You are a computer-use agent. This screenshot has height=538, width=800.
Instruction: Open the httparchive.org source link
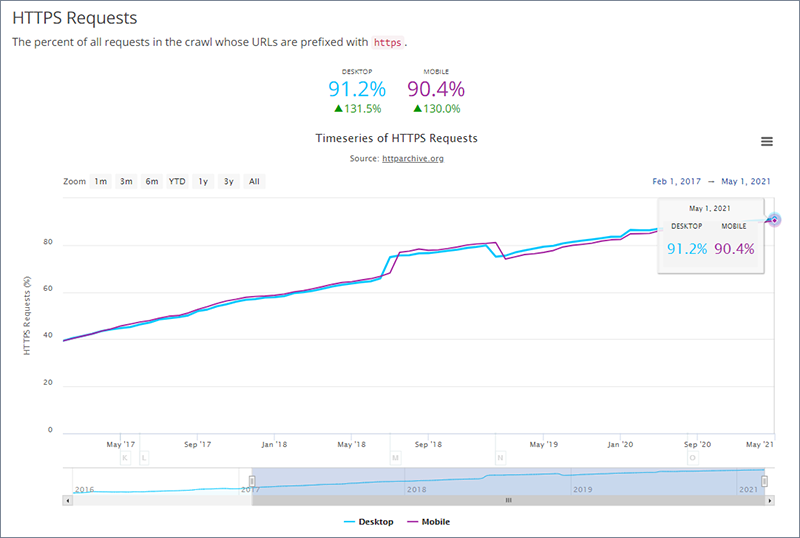(413, 158)
